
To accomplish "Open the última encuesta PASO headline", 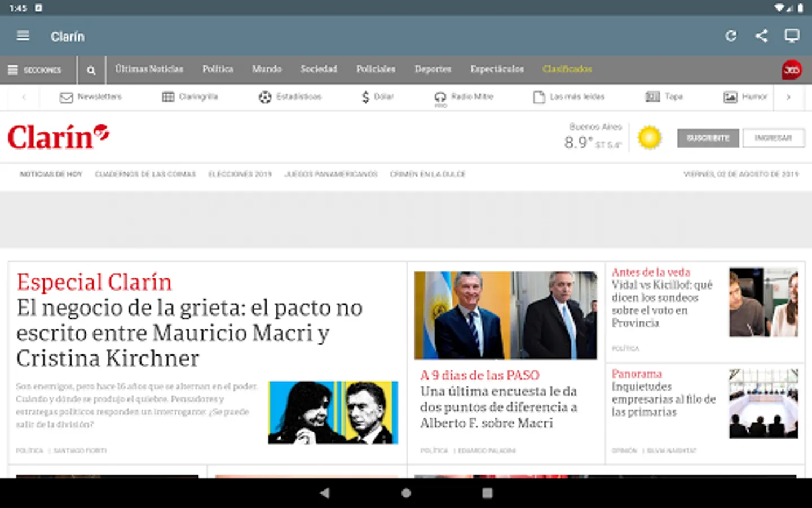I will coord(498,407).
